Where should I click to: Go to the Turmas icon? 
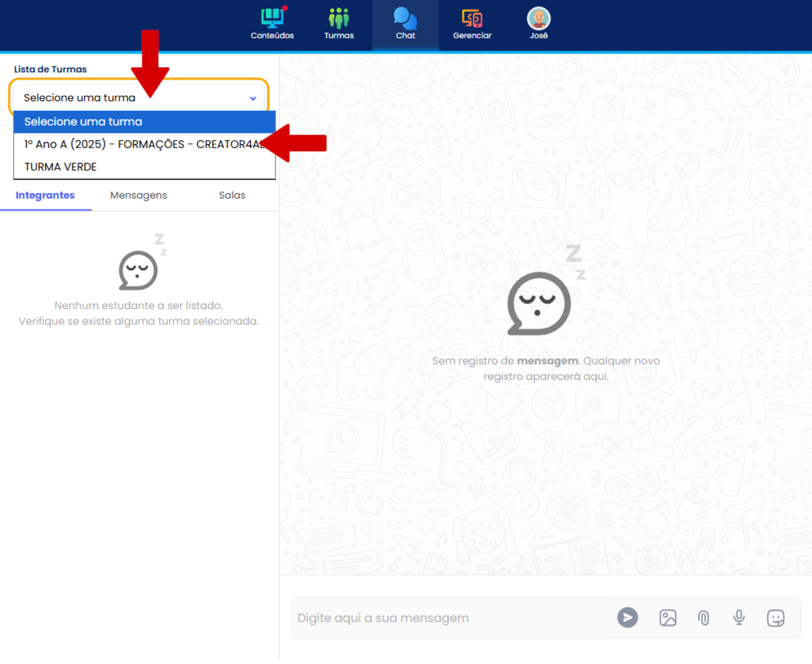[339, 18]
